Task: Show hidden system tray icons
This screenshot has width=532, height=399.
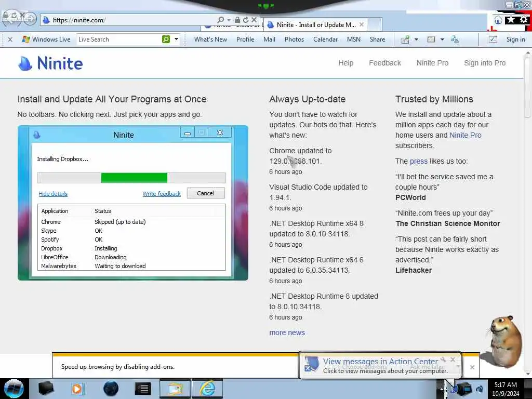Action: [442, 389]
